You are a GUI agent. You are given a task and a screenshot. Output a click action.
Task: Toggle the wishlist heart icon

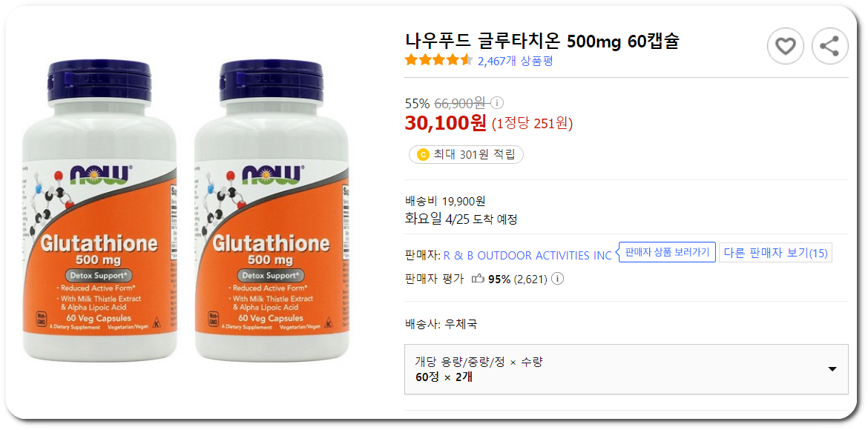tap(785, 45)
